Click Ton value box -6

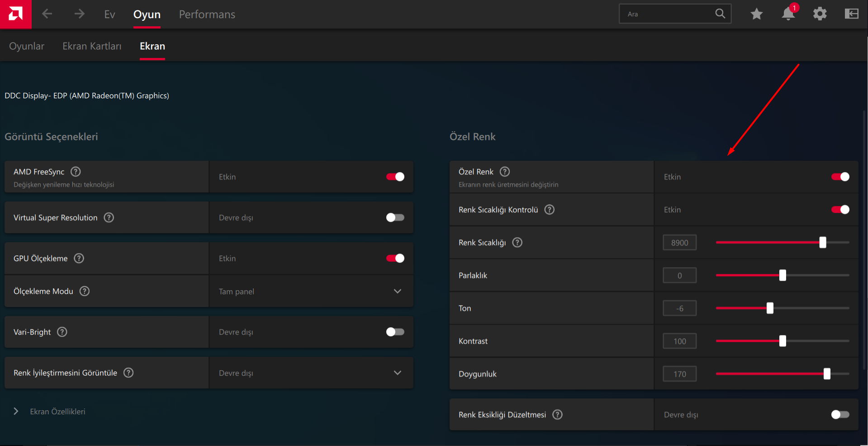pos(679,308)
